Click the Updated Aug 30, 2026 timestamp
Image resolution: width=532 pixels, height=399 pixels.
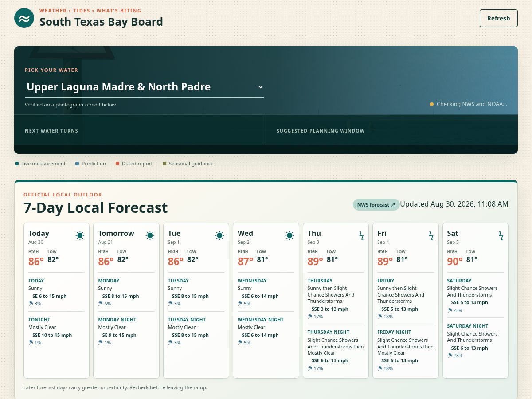454,204
